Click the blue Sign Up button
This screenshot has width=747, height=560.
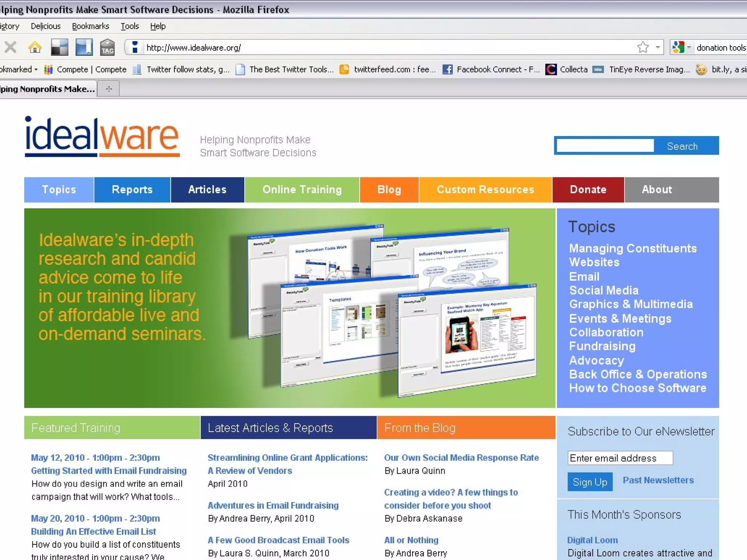(590, 482)
